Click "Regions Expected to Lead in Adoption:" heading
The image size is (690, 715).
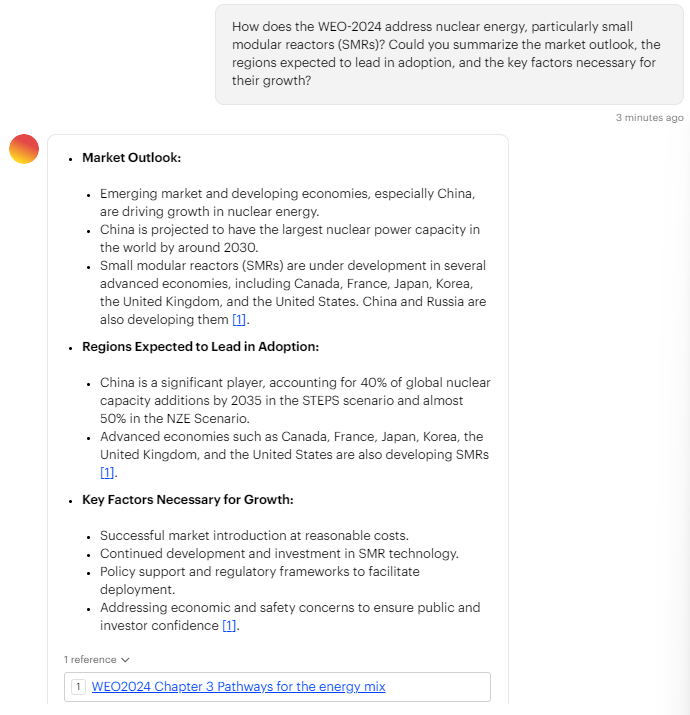click(201, 347)
